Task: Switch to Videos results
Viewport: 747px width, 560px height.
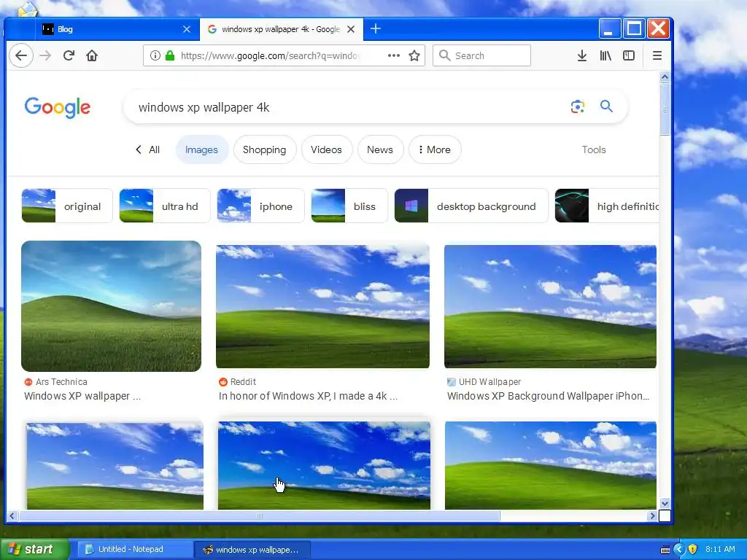Action: [x=326, y=149]
